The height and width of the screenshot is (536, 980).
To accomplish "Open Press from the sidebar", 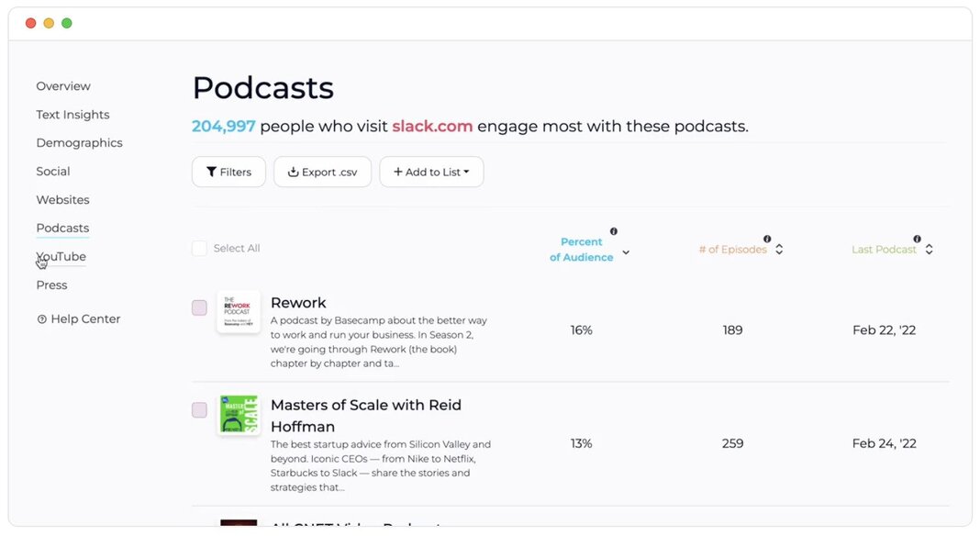I will [52, 285].
